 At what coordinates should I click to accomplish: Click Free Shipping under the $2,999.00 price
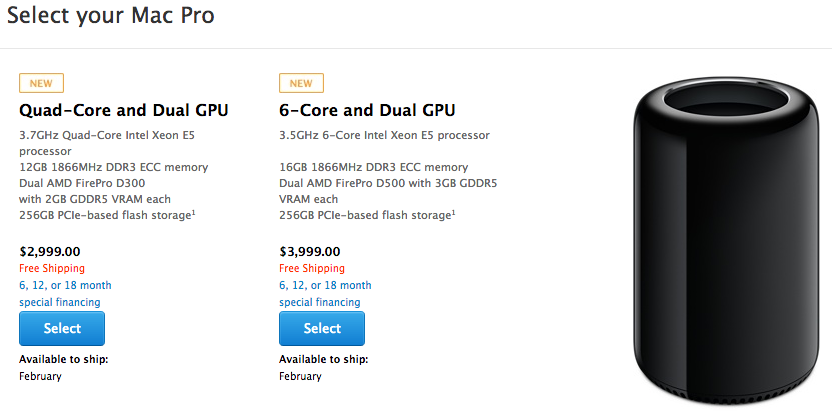[x=52, y=268]
